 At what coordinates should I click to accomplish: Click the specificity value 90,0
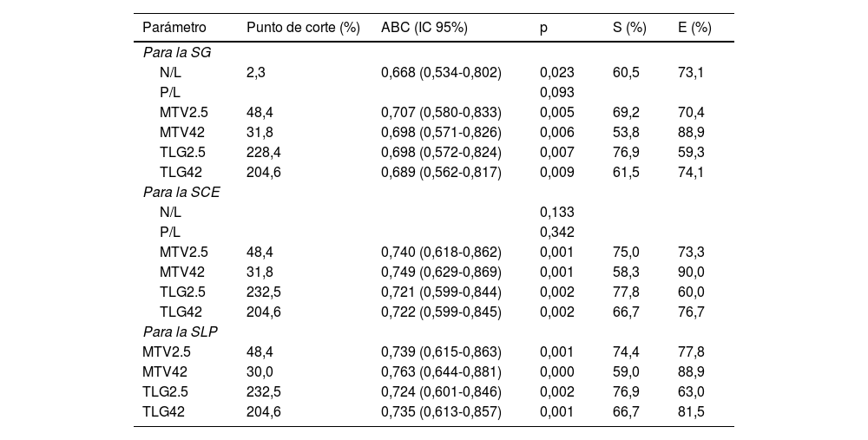pyautogui.click(x=691, y=272)
